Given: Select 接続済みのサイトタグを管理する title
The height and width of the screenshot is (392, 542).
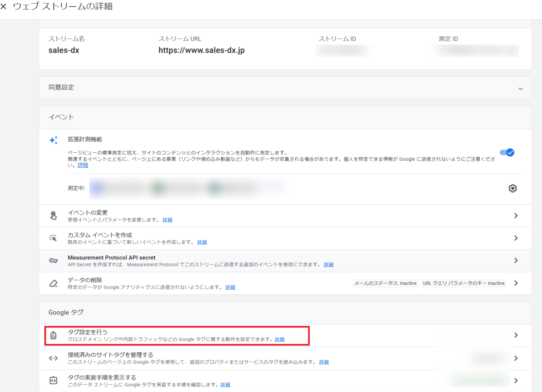Looking at the screenshot, I should [x=110, y=355].
